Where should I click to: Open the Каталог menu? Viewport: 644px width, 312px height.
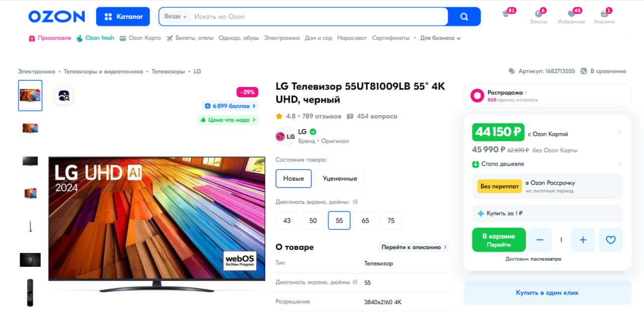tap(123, 17)
